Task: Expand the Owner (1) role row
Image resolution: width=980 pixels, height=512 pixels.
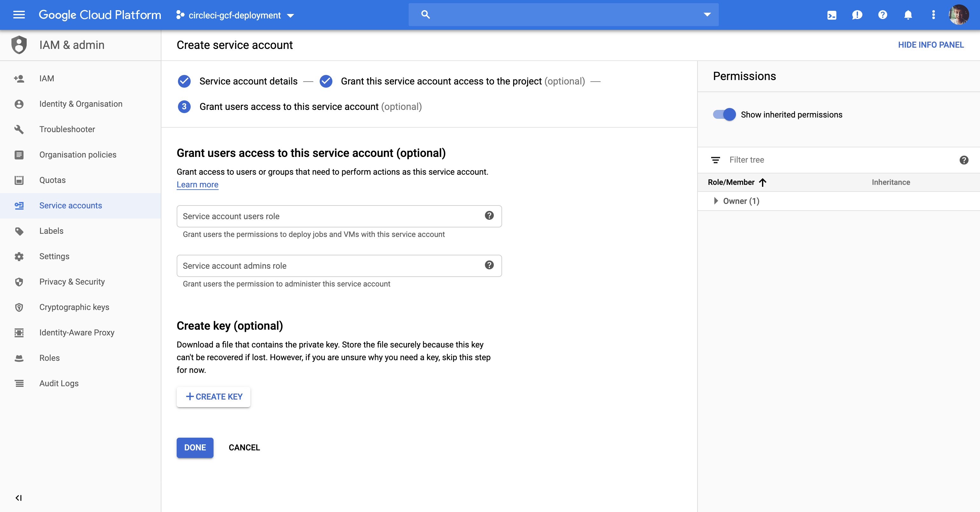Action: pos(716,201)
